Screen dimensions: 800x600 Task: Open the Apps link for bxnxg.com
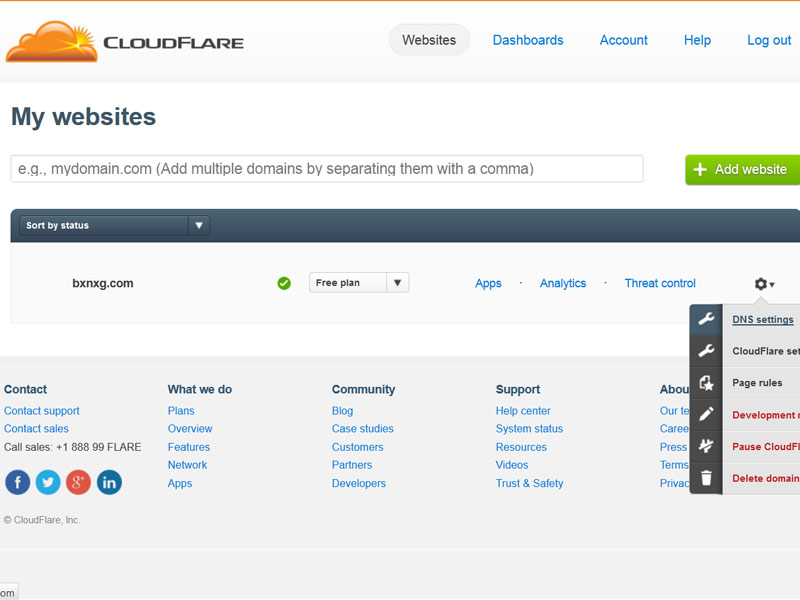(x=488, y=283)
